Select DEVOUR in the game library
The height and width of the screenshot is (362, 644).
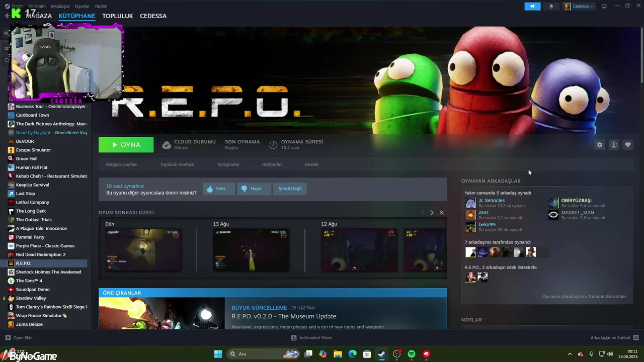point(47,141)
